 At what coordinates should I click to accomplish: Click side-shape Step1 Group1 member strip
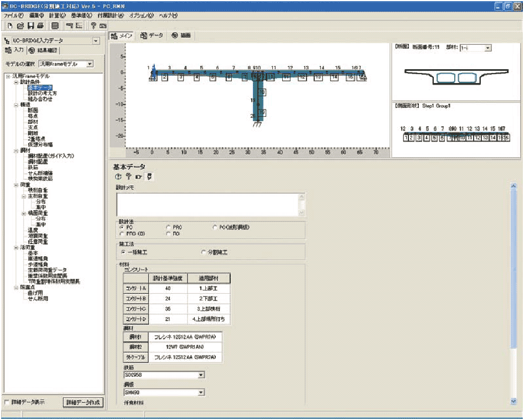(456, 138)
